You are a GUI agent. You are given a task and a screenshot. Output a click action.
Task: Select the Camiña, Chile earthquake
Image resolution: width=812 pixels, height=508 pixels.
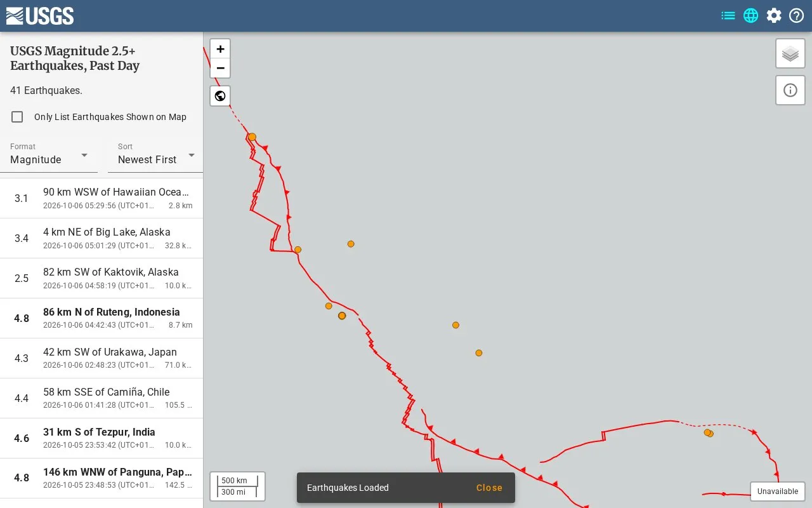click(101, 398)
